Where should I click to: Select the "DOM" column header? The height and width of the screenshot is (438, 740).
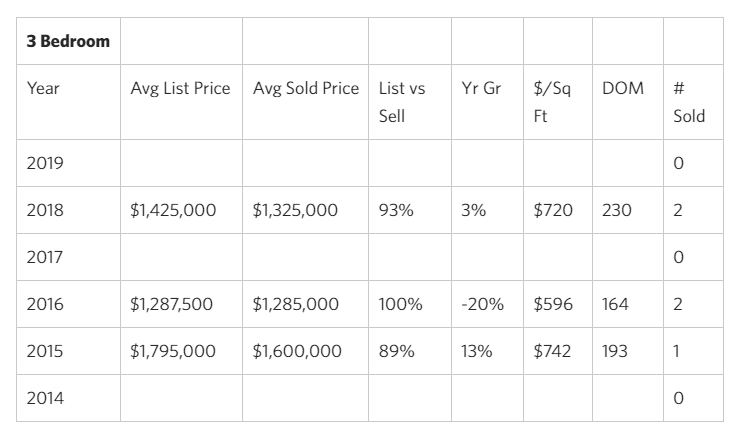(623, 89)
